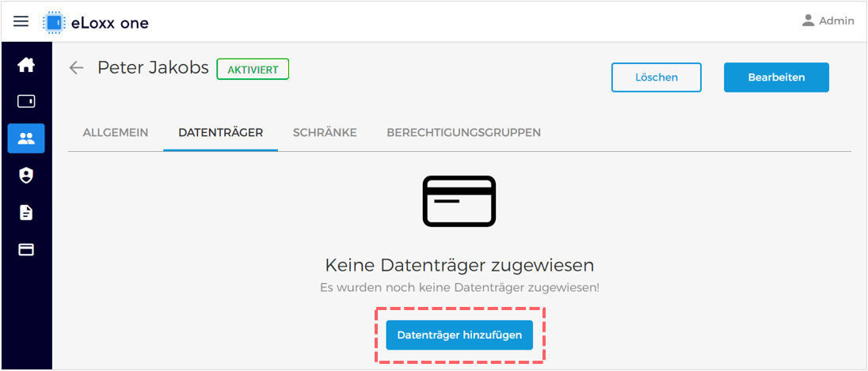This screenshot has height=371, width=868.
Task: Click the Löschen button
Action: click(x=657, y=78)
